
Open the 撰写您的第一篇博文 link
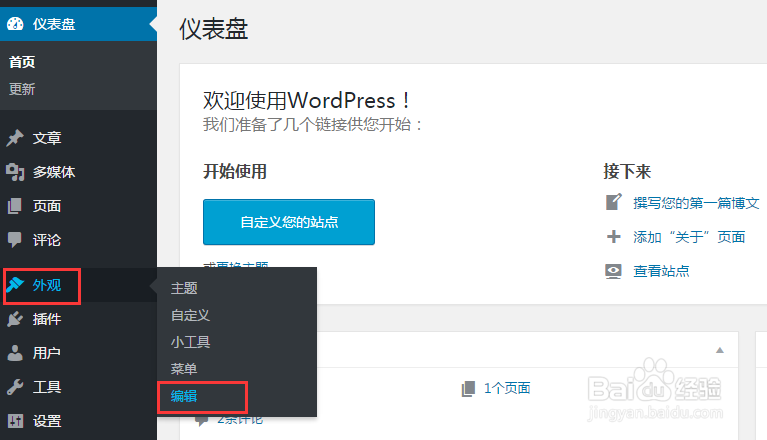(x=696, y=202)
